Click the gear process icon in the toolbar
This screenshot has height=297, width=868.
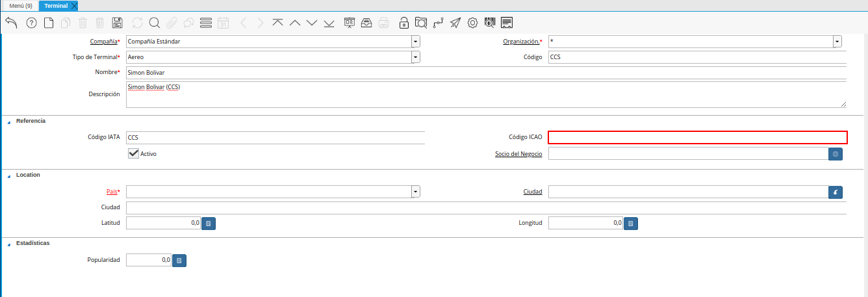tap(472, 23)
